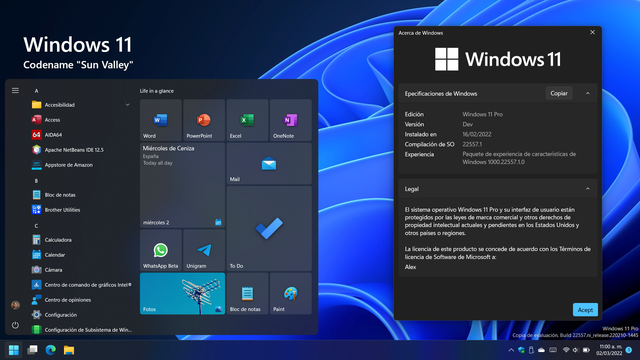The image size is (640, 360).
Task: Open Centro de comando de gráficos Intel
Action: (x=82, y=285)
